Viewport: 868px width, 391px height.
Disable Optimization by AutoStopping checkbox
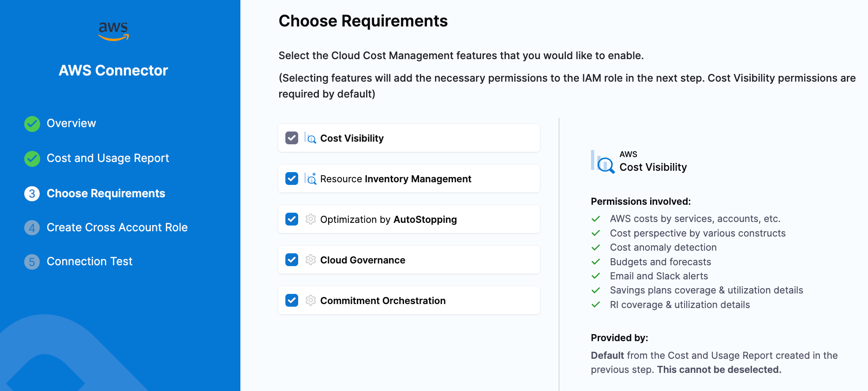292,219
